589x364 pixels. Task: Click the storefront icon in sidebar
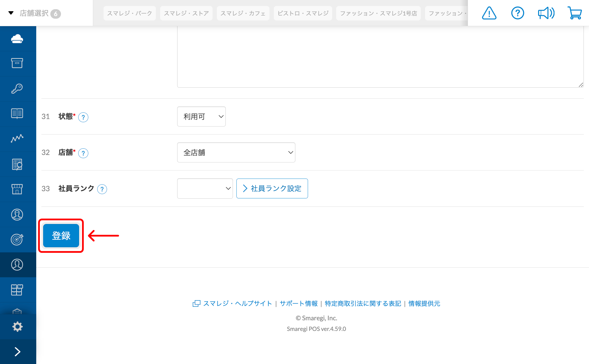(x=17, y=189)
